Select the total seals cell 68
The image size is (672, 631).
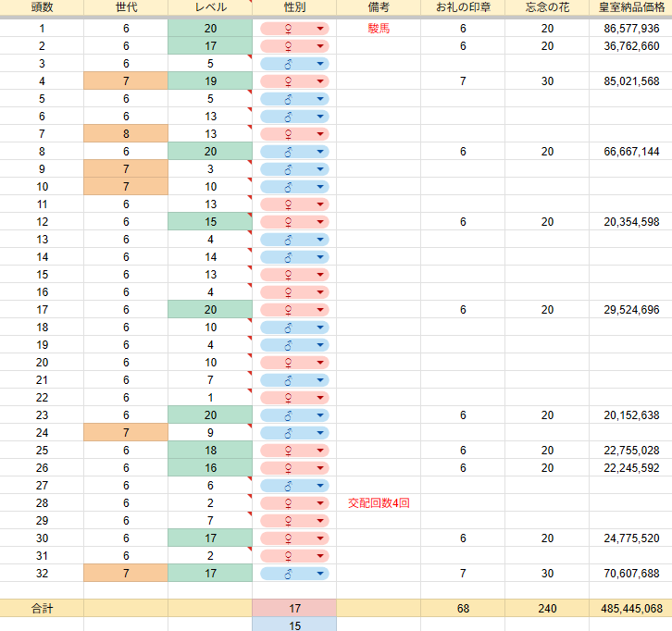[x=463, y=608]
